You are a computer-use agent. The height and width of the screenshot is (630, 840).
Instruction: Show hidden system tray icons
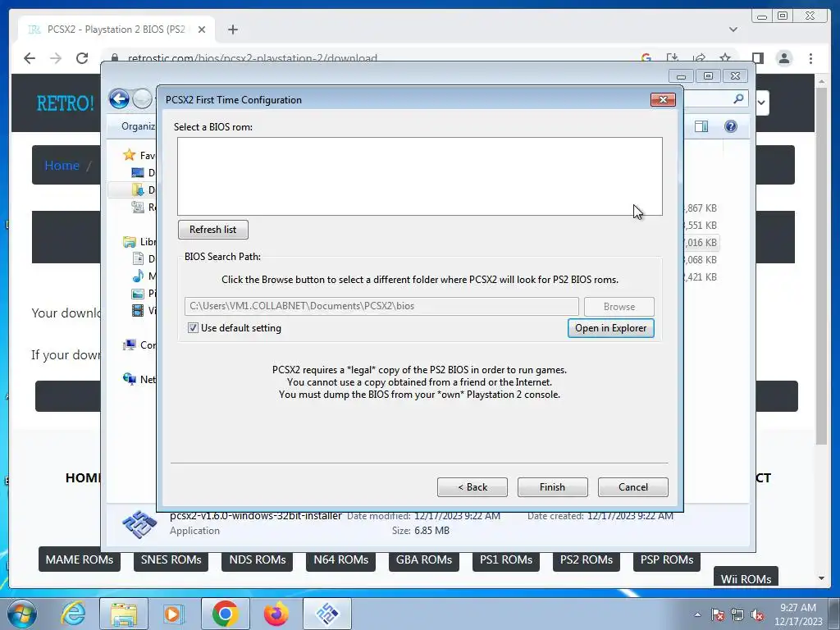point(697,614)
